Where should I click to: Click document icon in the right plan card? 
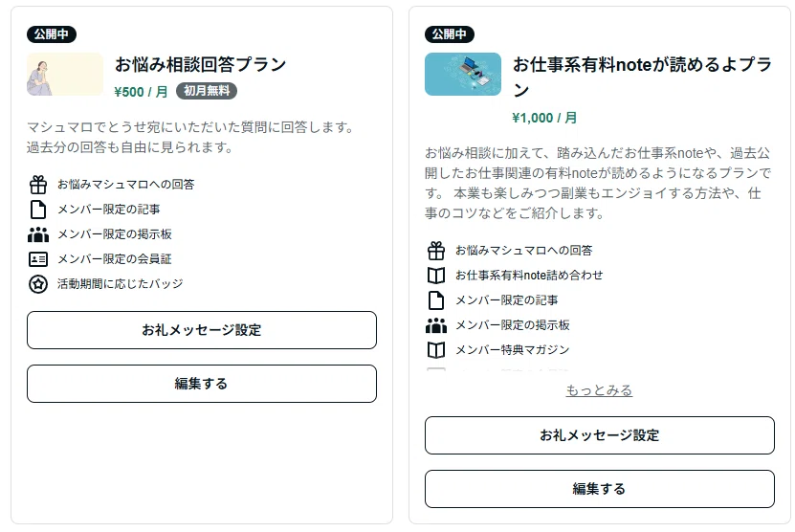[x=436, y=300]
